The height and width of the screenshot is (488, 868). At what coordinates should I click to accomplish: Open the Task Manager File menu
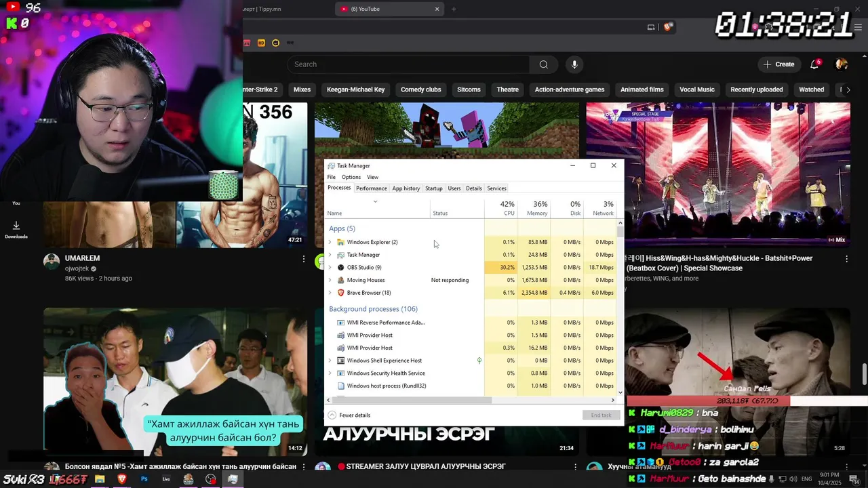click(x=332, y=177)
